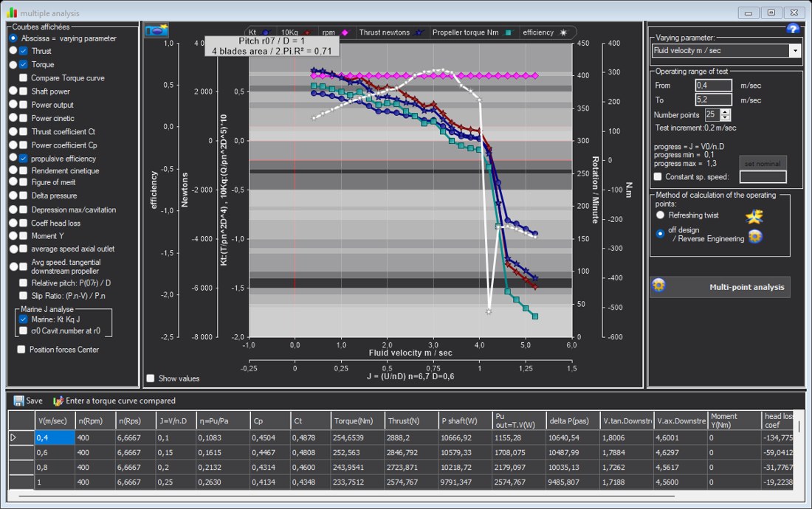Click the Number points value field

click(712, 115)
